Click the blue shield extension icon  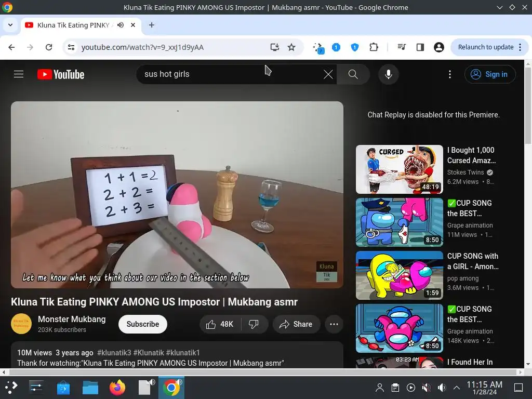(x=354, y=47)
